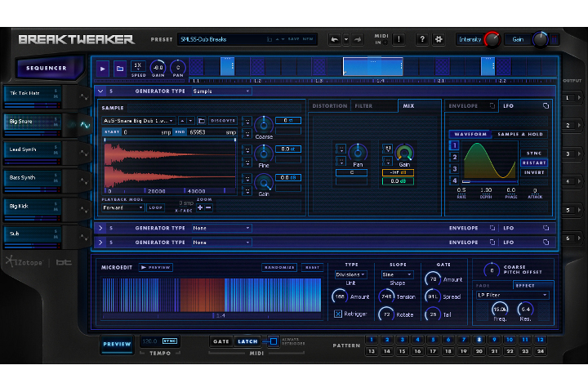Click the zoom in plus icon

click(x=200, y=207)
